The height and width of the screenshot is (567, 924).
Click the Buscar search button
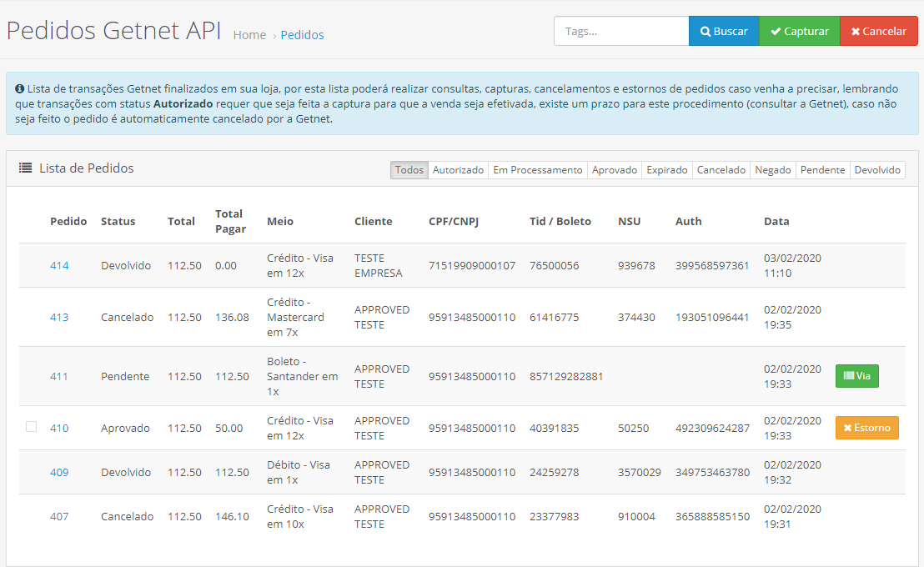(x=723, y=31)
